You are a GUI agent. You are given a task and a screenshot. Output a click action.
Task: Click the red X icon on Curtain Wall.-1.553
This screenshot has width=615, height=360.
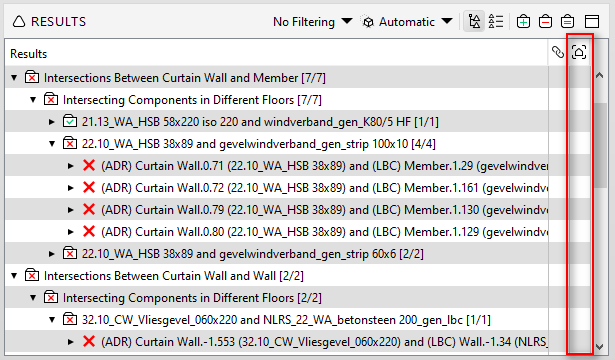pos(89,341)
